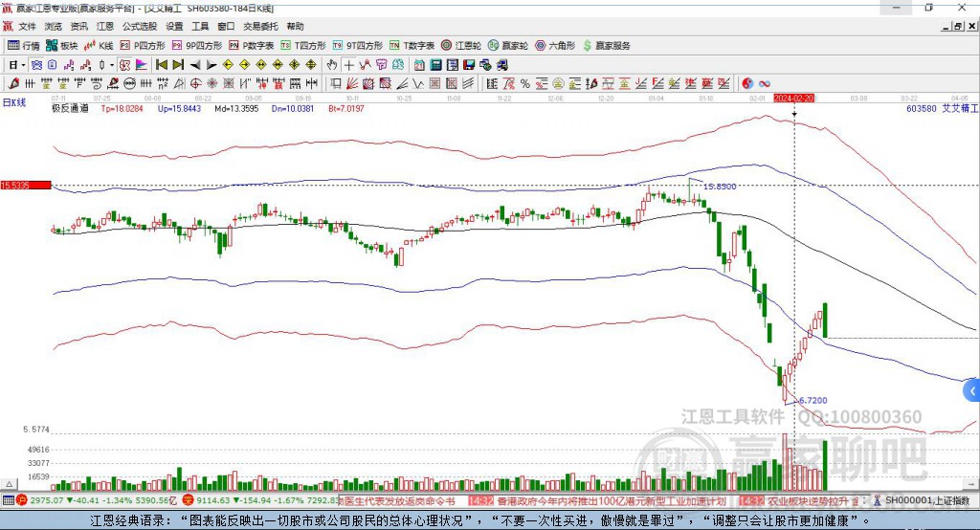
Task: Switch to the K线 chart view
Action: click(99, 46)
